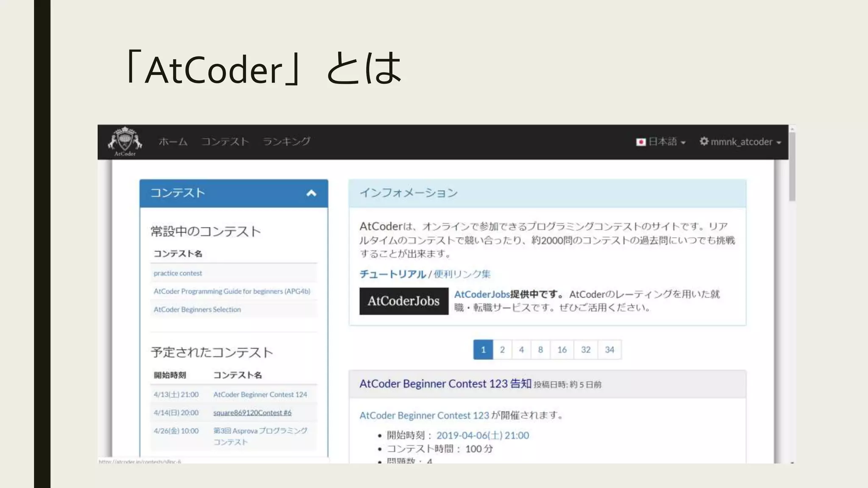Image resolution: width=868 pixels, height=488 pixels.
Task: Click the 4/26(金) 10:00 start time
Action: tap(176, 431)
